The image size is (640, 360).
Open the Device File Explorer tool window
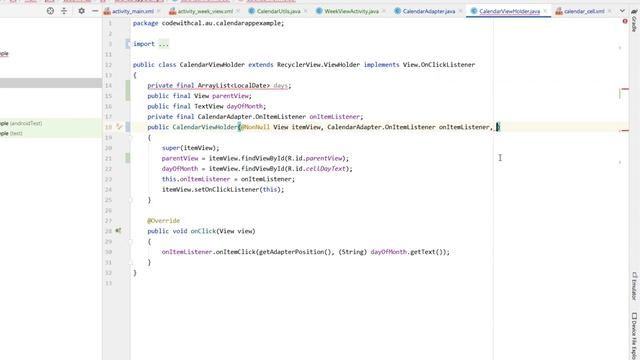pyautogui.click(x=634, y=336)
